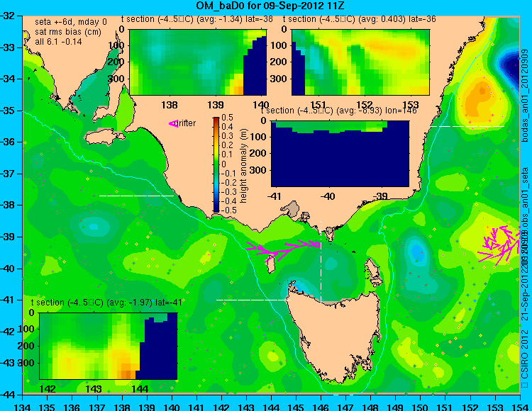Open the lon=146 temperature section plot

(340, 154)
